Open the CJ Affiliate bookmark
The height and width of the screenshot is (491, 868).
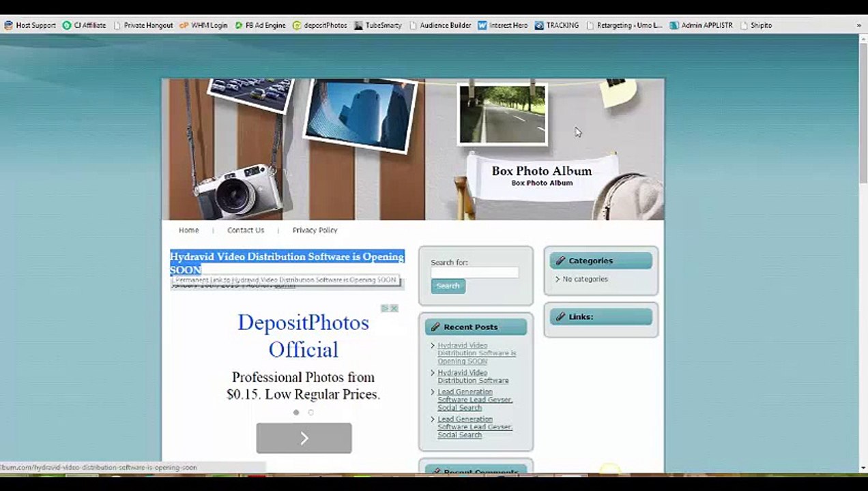pyautogui.click(x=84, y=25)
